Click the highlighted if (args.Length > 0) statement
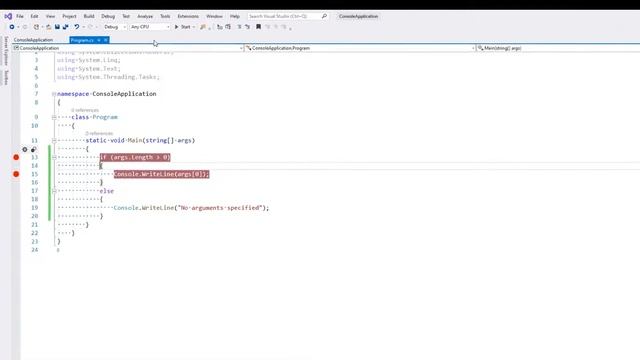The width and height of the screenshot is (640, 360). tap(135, 157)
